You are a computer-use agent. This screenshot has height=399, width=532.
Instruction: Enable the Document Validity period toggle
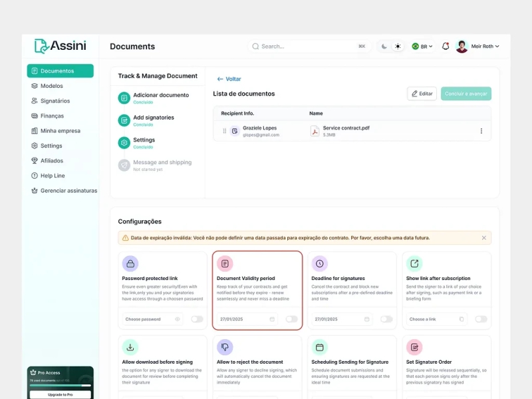(291, 319)
